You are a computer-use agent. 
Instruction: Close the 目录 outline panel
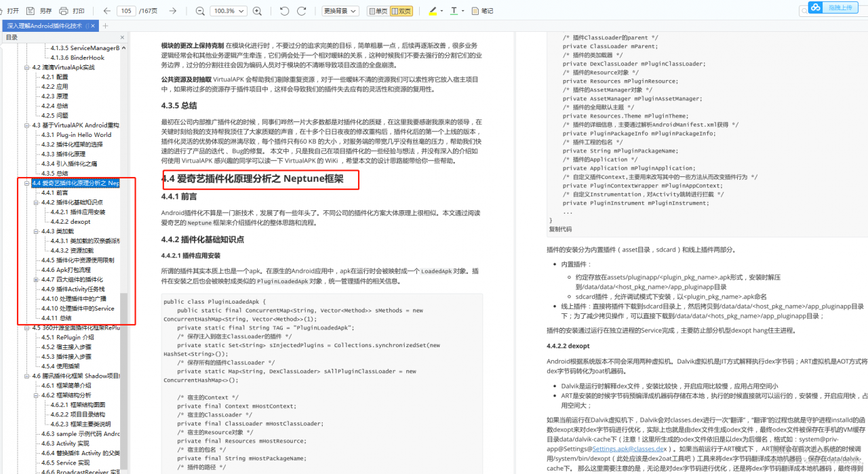pyautogui.click(x=122, y=37)
